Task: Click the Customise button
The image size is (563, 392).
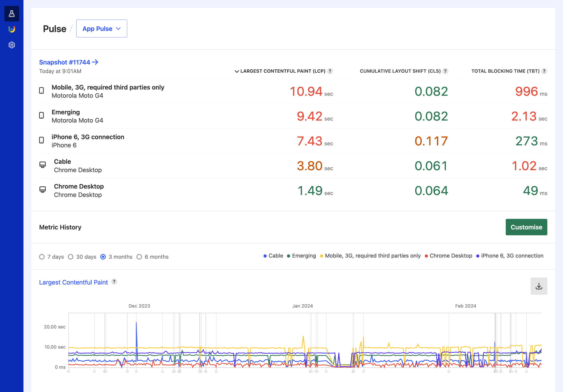Action: tap(526, 227)
